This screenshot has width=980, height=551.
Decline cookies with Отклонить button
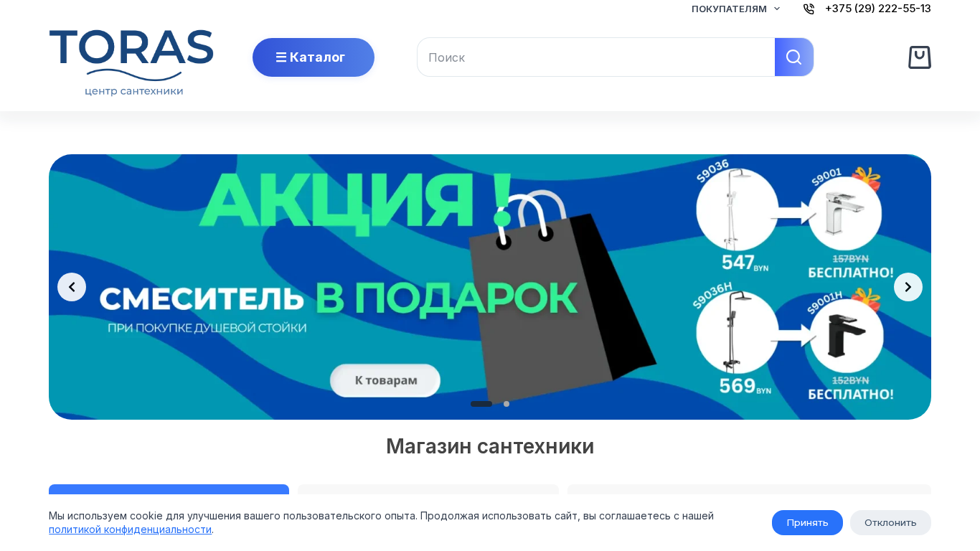[x=890, y=522]
